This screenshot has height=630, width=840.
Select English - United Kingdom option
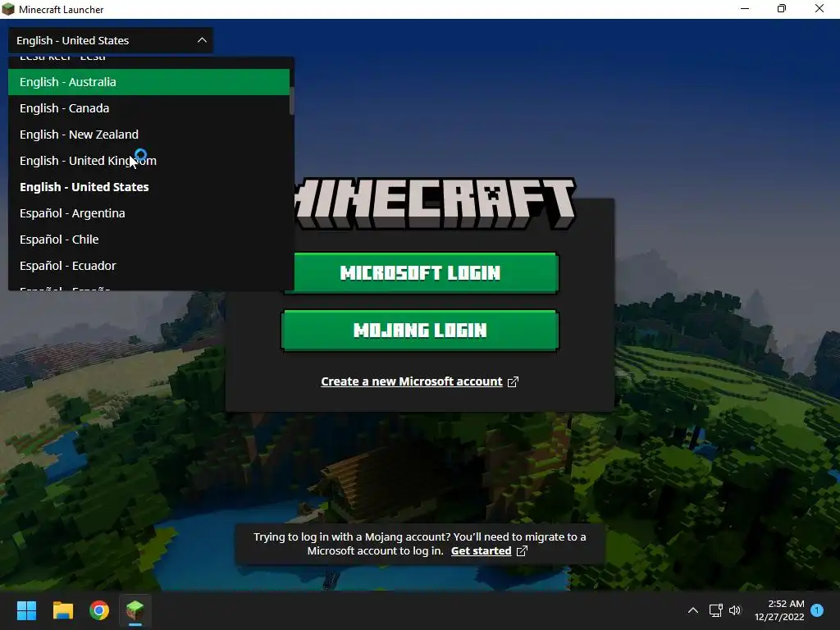[x=149, y=161]
